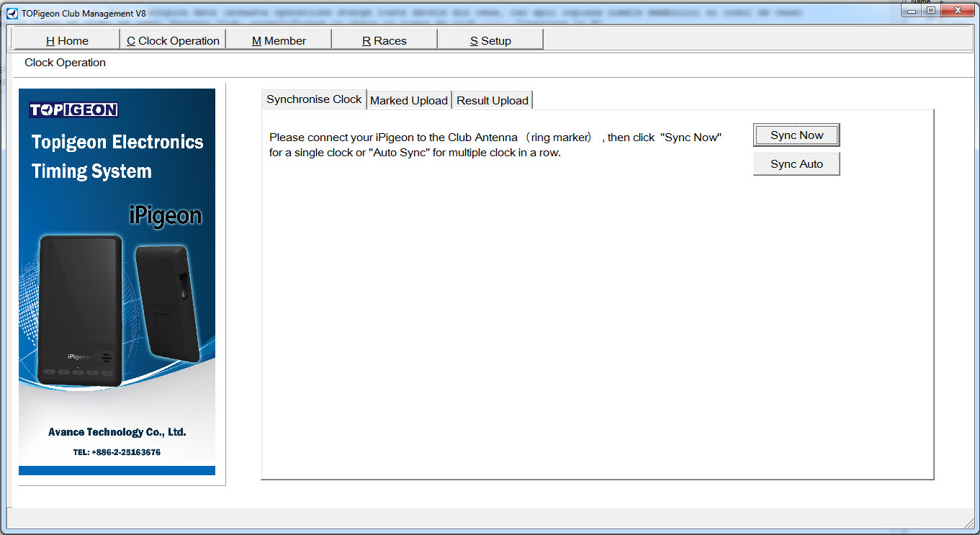Click the sync instruction text paragraph

click(x=495, y=145)
